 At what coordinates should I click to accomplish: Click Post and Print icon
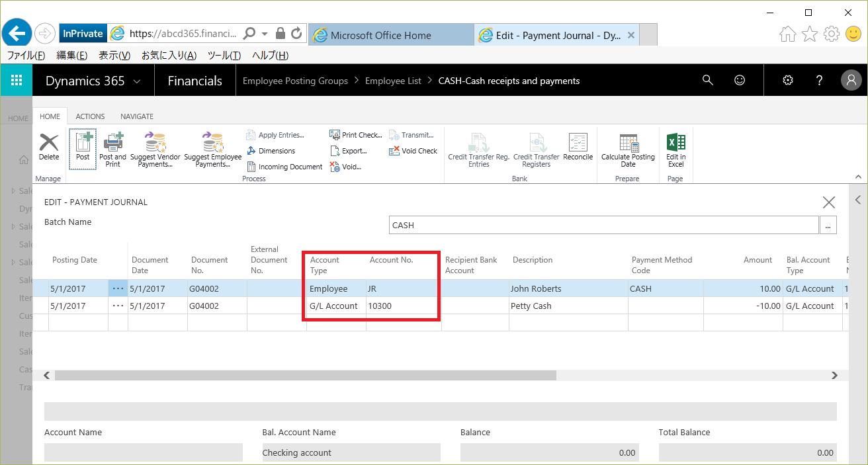pos(112,143)
